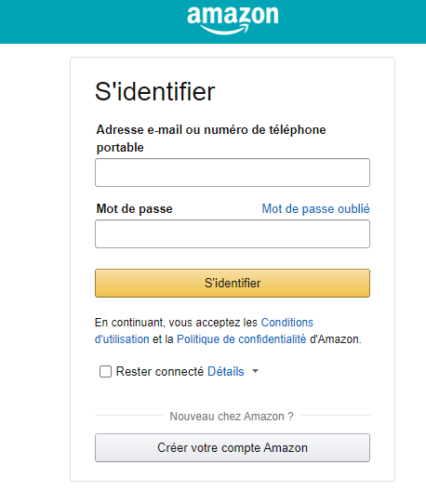This screenshot has width=426, height=504.
Task: Focus the e-mail or phone number field
Action: (233, 172)
